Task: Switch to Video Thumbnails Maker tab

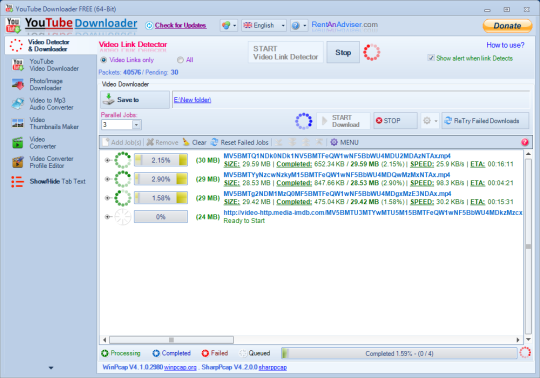Action: (x=51, y=123)
